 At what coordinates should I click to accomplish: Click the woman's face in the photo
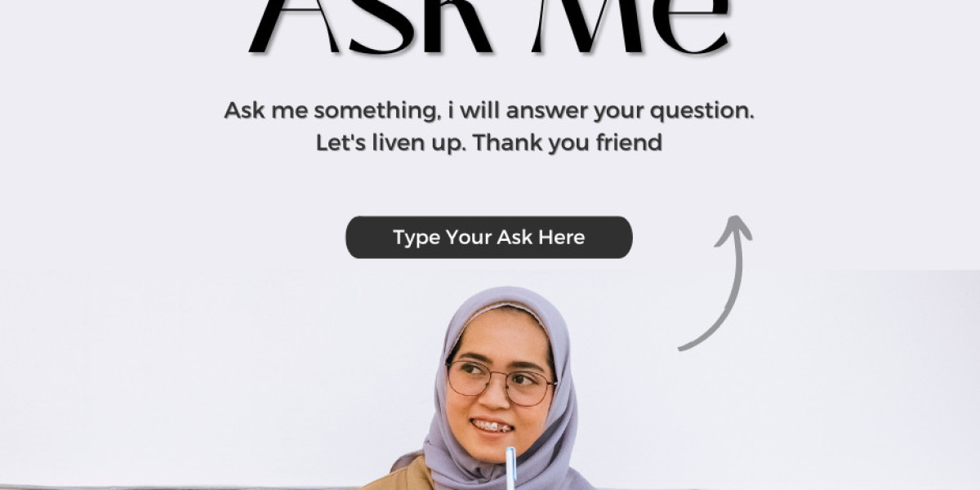click(x=500, y=381)
